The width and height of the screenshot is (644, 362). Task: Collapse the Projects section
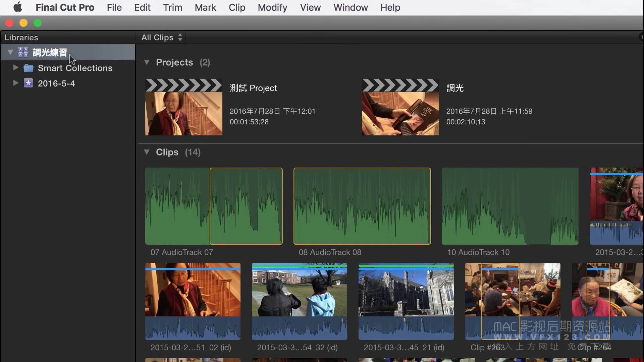[147, 62]
